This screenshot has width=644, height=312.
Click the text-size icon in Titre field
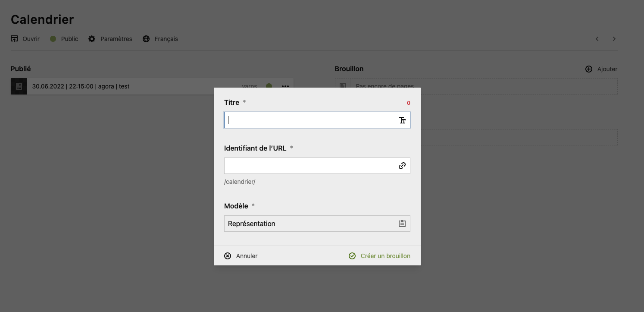[x=402, y=120]
